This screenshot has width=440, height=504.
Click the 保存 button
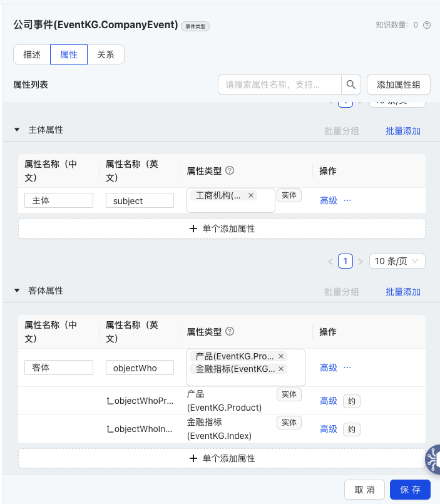(x=410, y=490)
